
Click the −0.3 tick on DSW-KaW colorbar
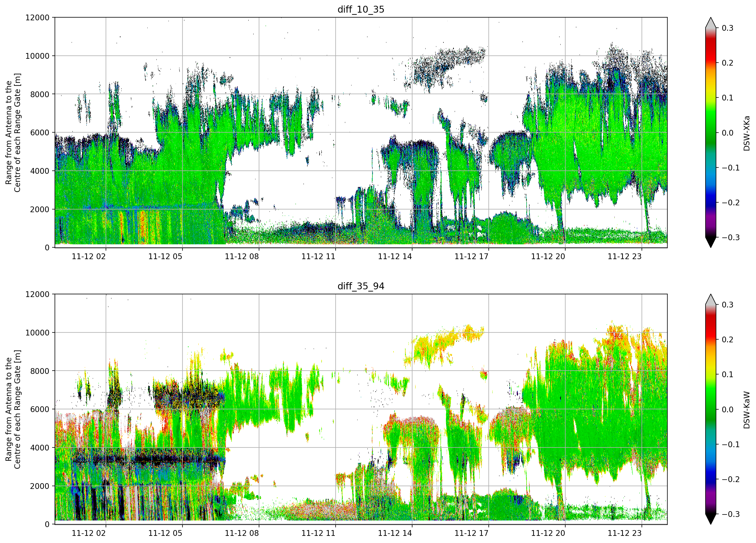(731, 514)
